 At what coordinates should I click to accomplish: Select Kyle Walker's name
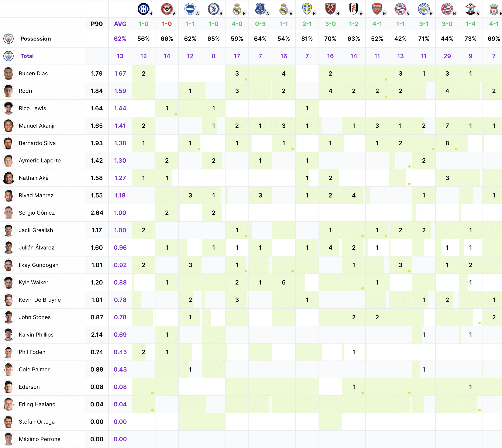[34, 282]
